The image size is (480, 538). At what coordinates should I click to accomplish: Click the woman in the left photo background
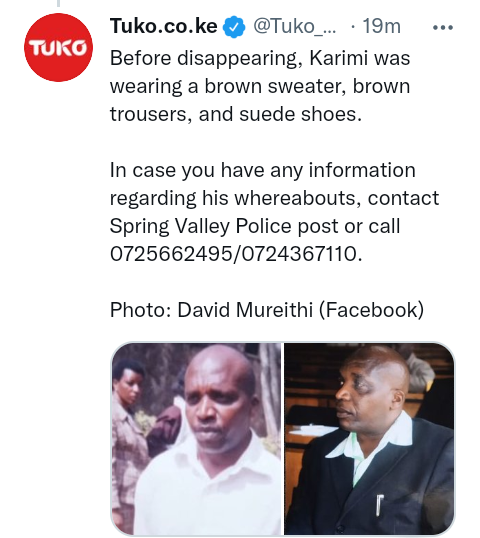(128, 429)
